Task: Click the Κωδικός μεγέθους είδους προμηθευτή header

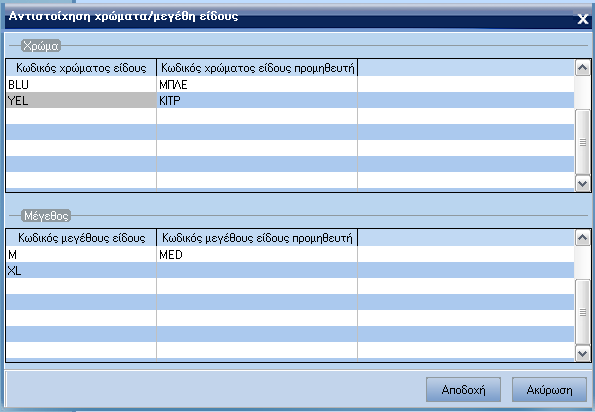Action: pos(257,238)
